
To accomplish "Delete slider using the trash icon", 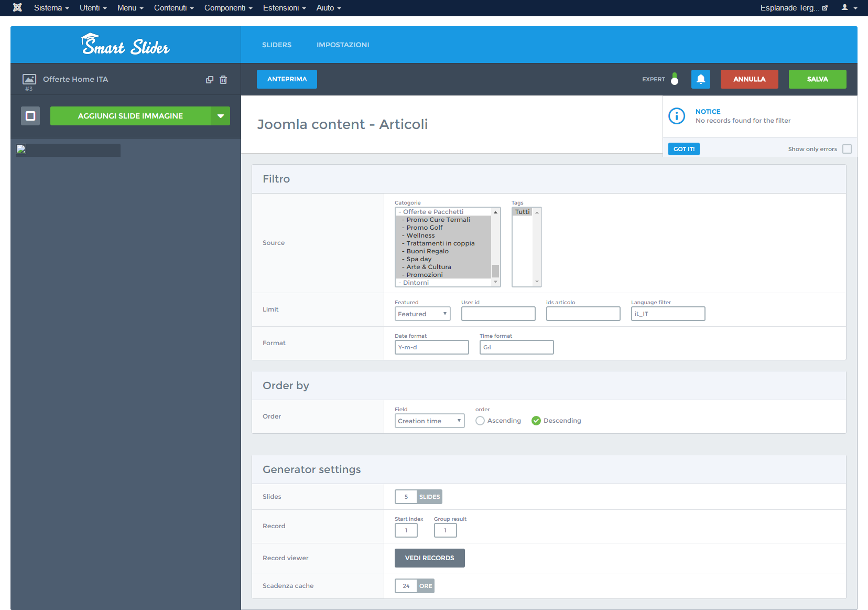I will coord(223,80).
